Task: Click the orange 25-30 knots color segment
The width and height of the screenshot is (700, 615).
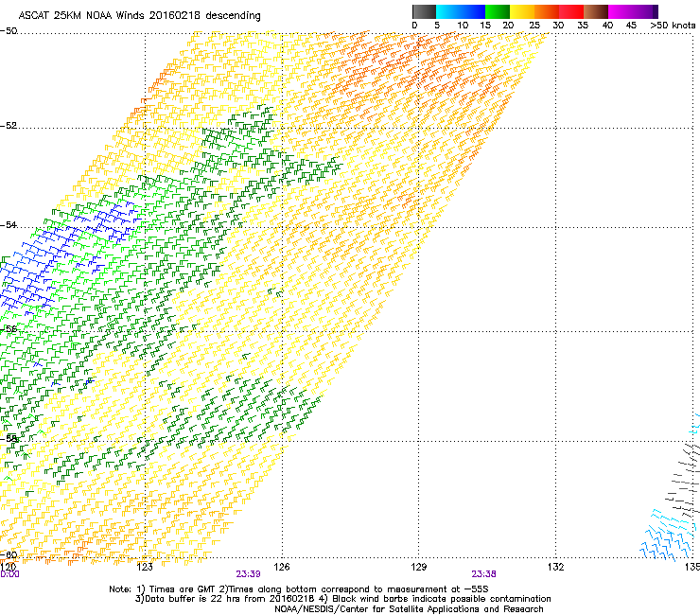Action: pyautogui.click(x=547, y=11)
